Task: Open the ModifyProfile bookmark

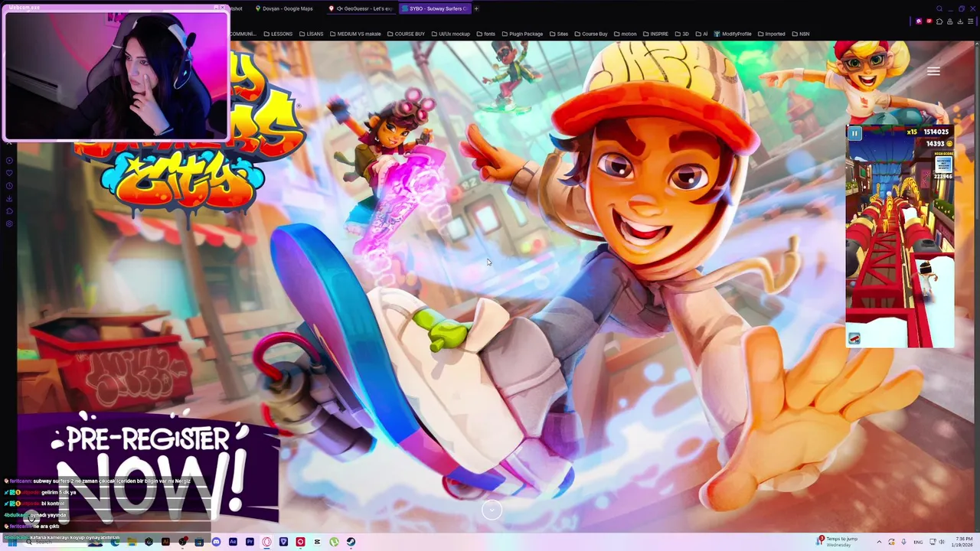Action: (733, 34)
